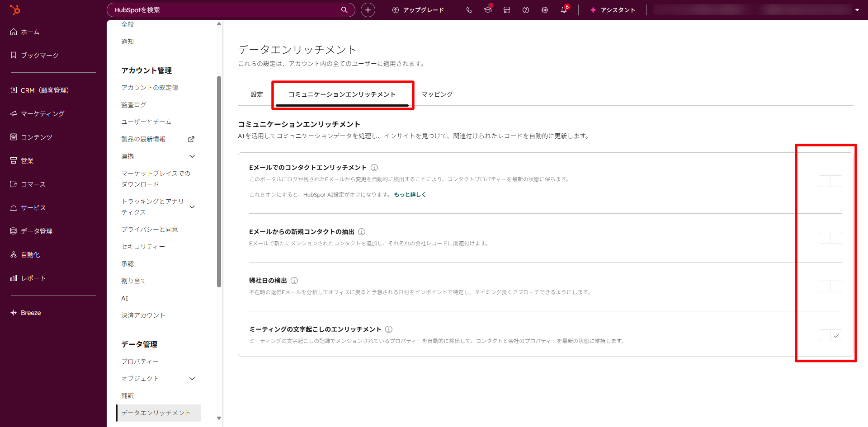Viewport: 868px width, 427px height.
Task: Open HubSpot settings gear icon
Action: point(545,9)
